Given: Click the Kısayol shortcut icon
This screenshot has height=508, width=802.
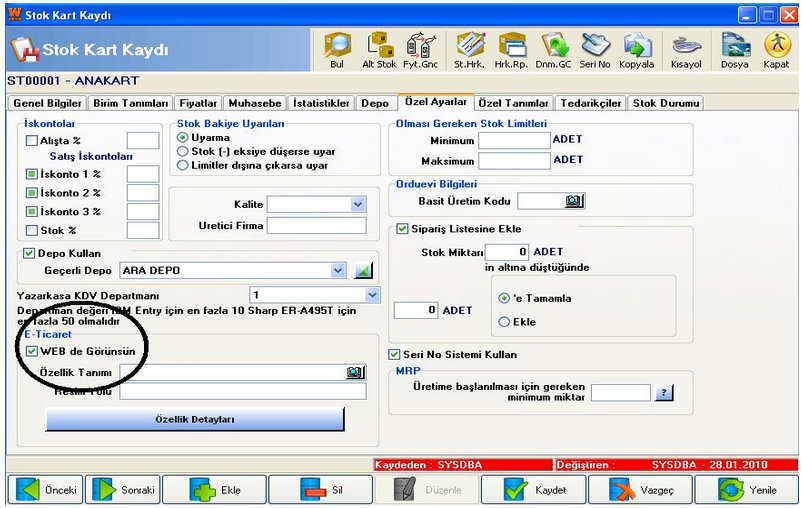Looking at the screenshot, I should [x=686, y=50].
